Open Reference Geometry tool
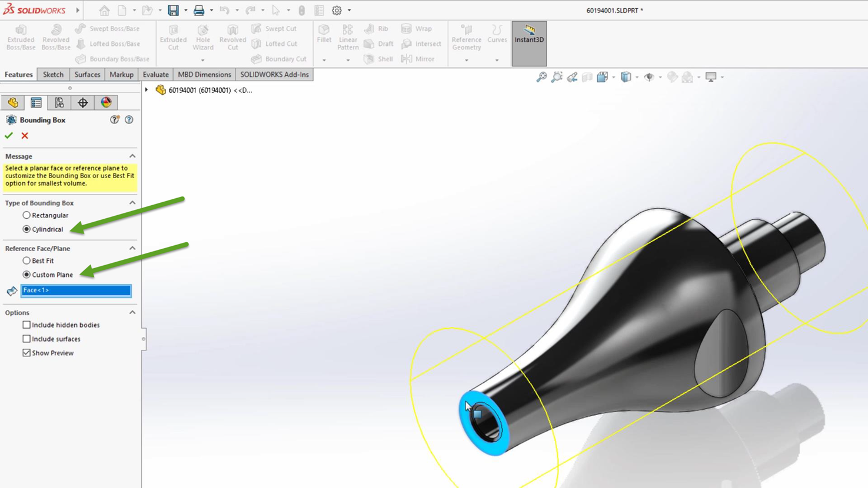Viewport: 868px width, 488px height. point(466,38)
